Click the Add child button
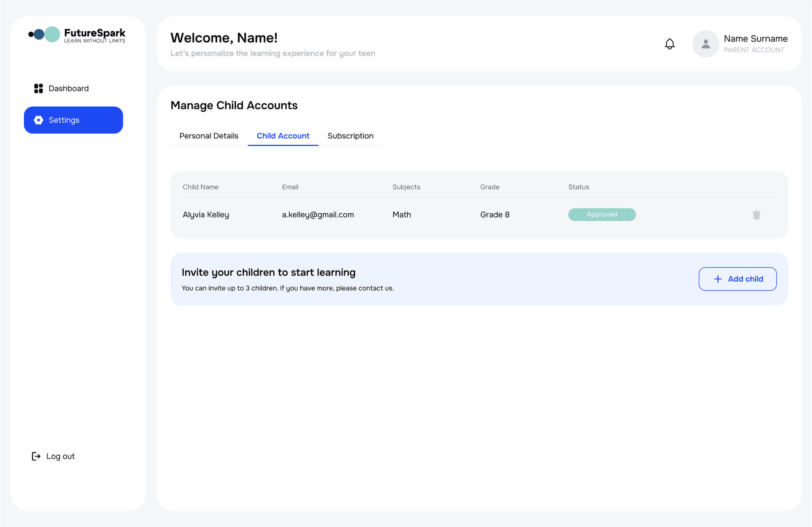The image size is (812, 527). tap(737, 279)
